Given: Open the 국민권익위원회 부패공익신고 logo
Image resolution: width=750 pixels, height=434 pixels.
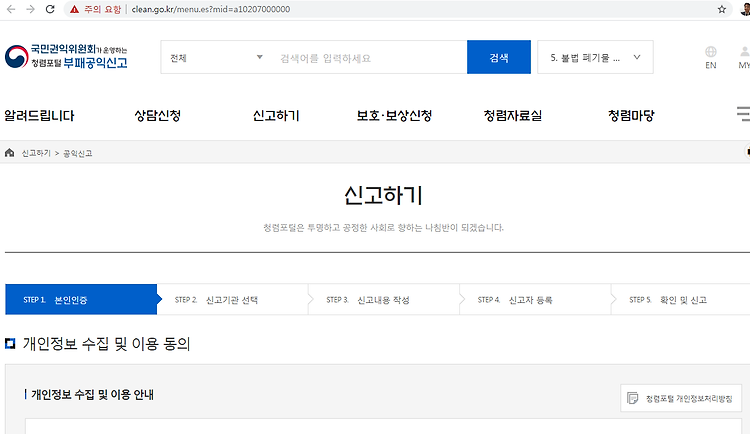Looking at the screenshot, I should pos(66,56).
